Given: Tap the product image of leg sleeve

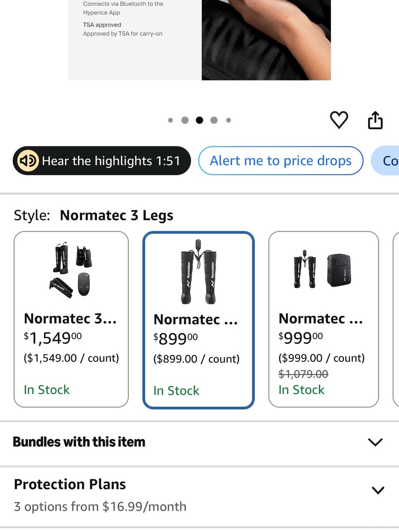Looking at the screenshot, I should (266, 40).
